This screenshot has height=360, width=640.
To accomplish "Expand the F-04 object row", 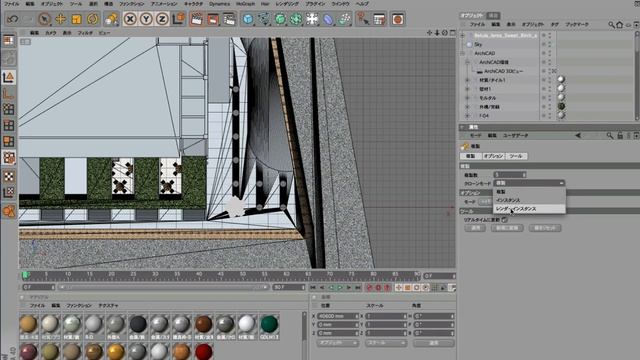I will pos(467,116).
